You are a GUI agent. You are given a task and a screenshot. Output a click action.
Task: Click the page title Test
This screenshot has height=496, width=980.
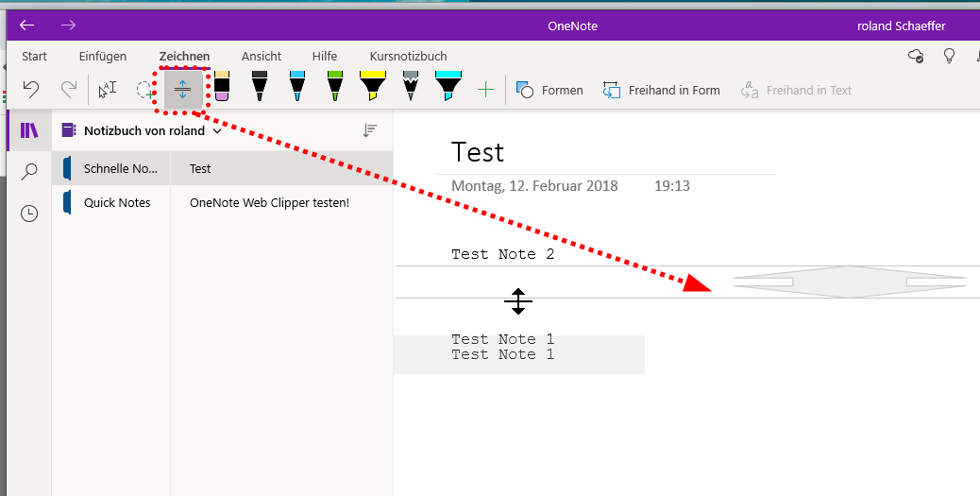tap(478, 152)
